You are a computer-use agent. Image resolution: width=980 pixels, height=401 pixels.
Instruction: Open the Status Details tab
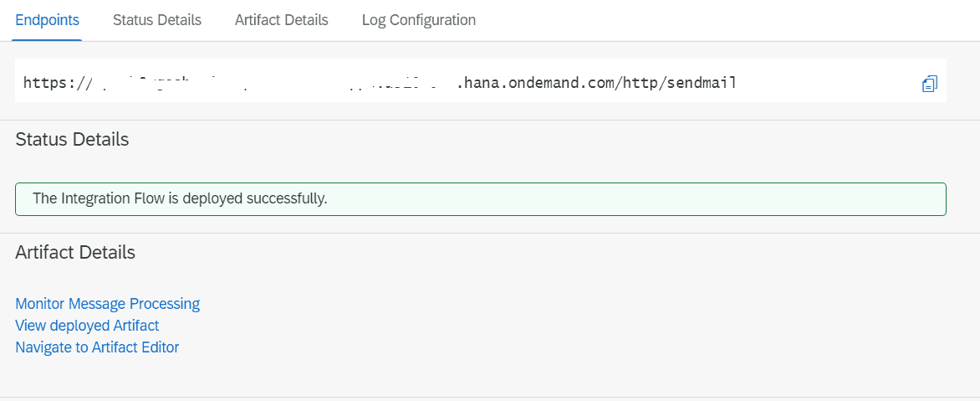pos(157,20)
